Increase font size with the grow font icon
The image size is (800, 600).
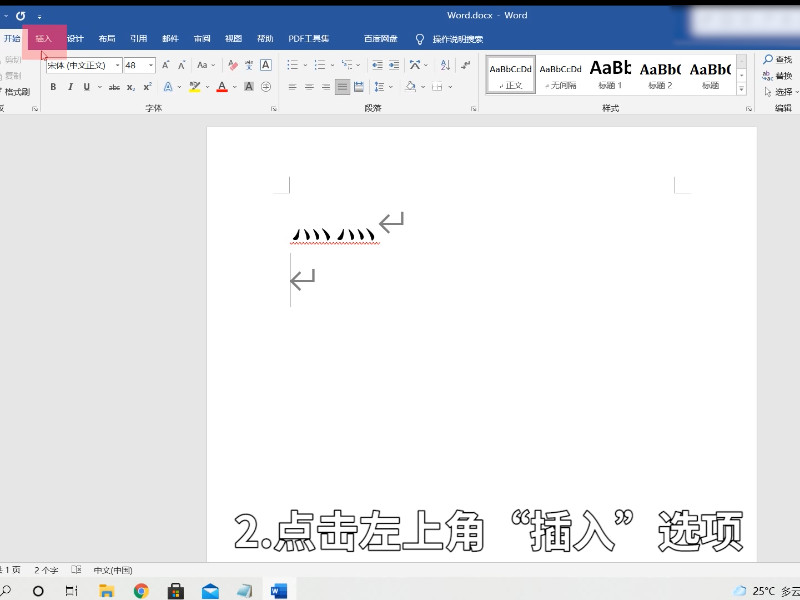(x=166, y=65)
